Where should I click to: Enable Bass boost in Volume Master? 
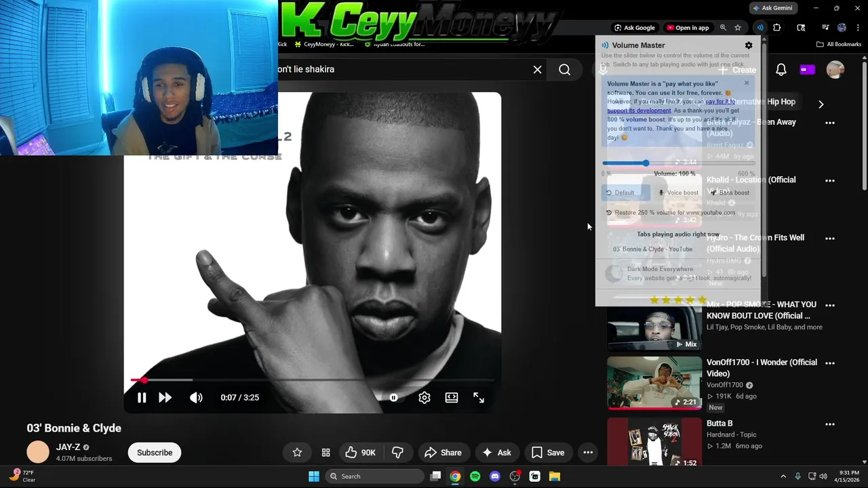coord(730,192)
